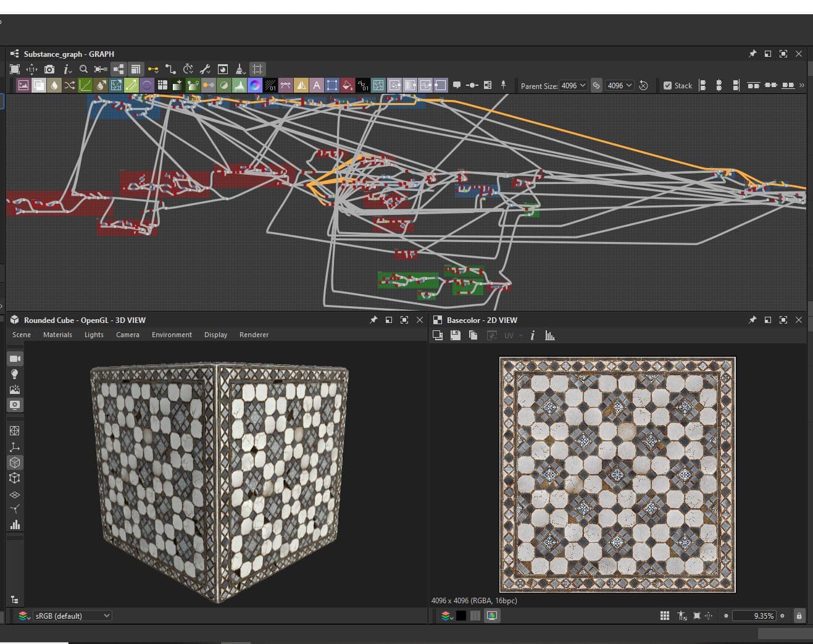Open the Parent Size width dropdown
Viewport: 813px width, 644px height.
tap(573, 86)
